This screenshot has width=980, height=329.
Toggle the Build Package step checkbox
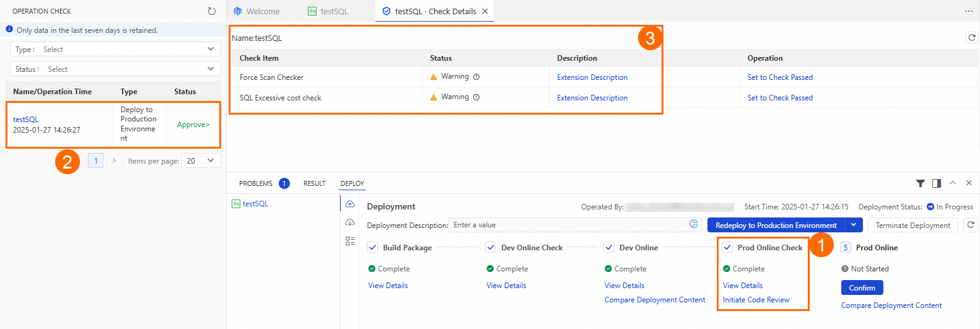tap(372, 247)
